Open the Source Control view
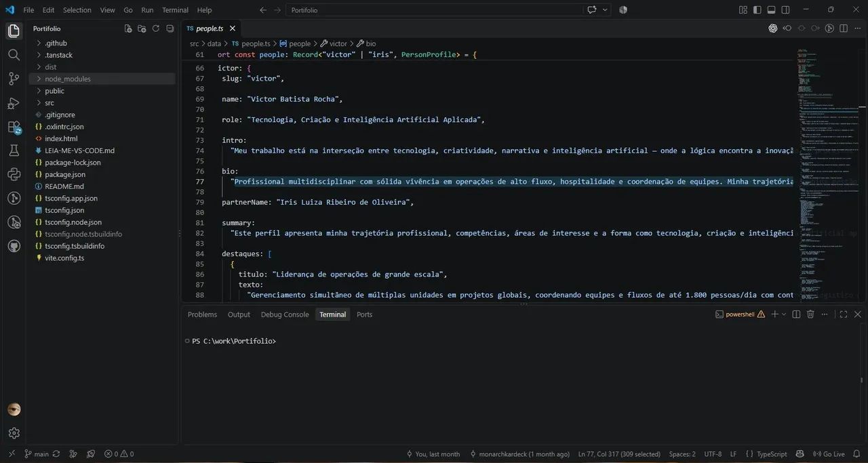The height and width of the screenshot is (463, 868). 14,79
